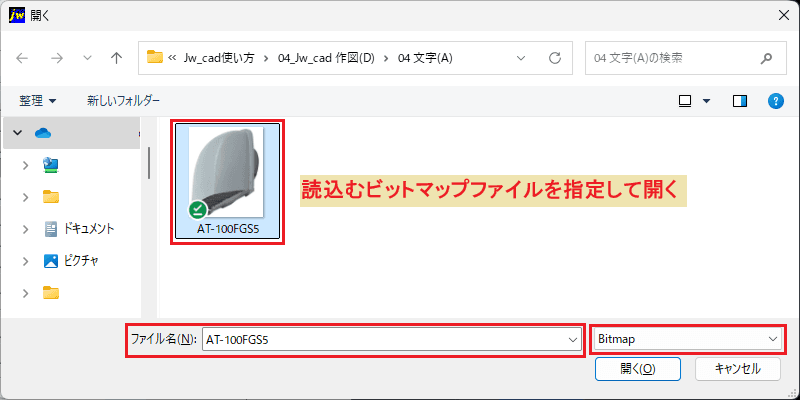Show hidden breadcrumb path with « chevron

(x=172, y=58)
